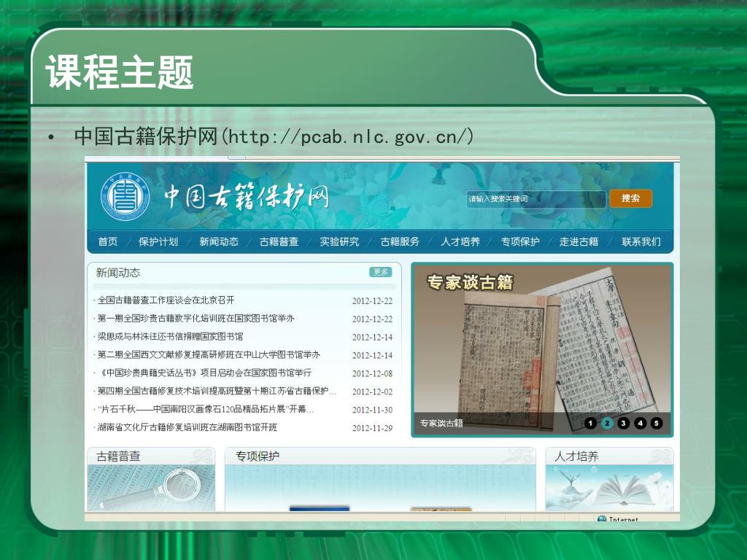Click the 新闻动态 panel heading
This screenshot has width=747, height=560.
[x=118, y=273]
